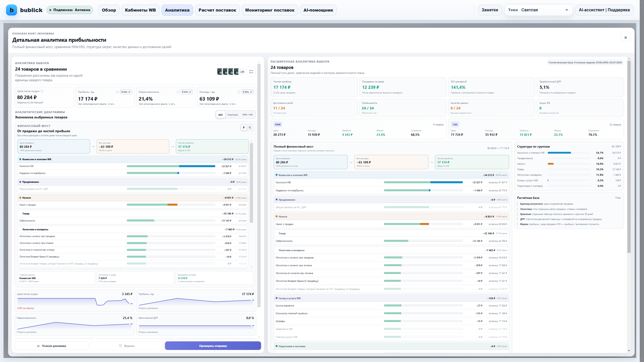This screenshot has height=362, width=644.
Task: Click Сумма хранения row in full bridge
Action: pyautogui.click(x=391, y=306)
